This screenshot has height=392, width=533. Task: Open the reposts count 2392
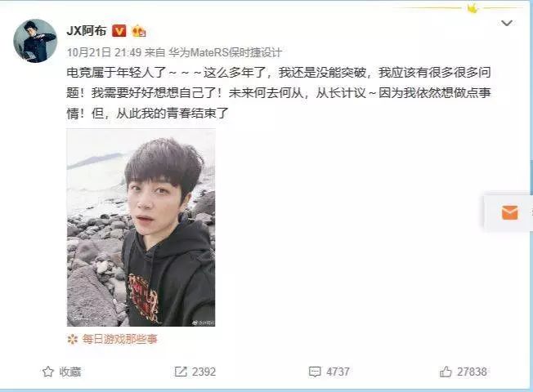click(204, 372)
